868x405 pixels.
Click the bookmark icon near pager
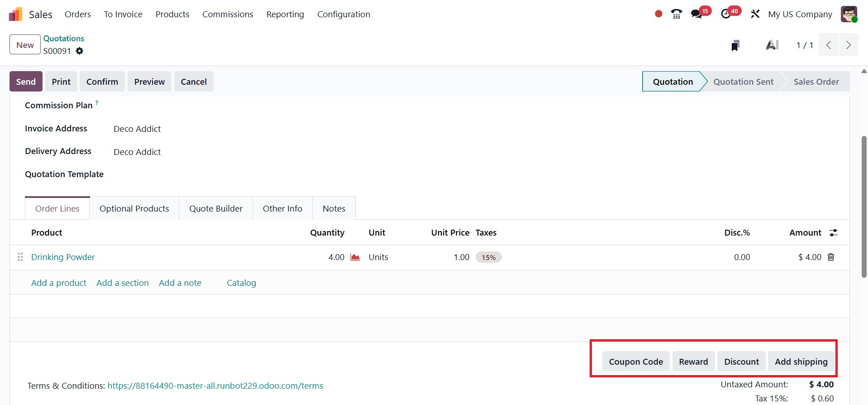click(735, 45)
